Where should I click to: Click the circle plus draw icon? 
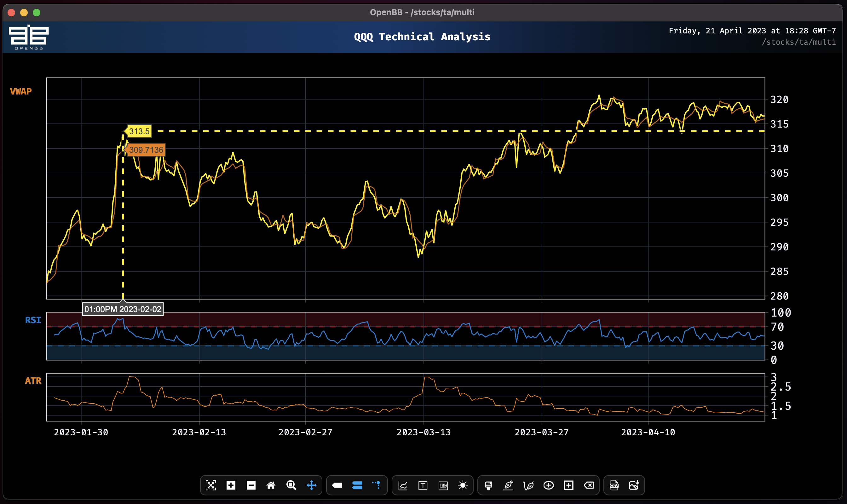point(548,485)
